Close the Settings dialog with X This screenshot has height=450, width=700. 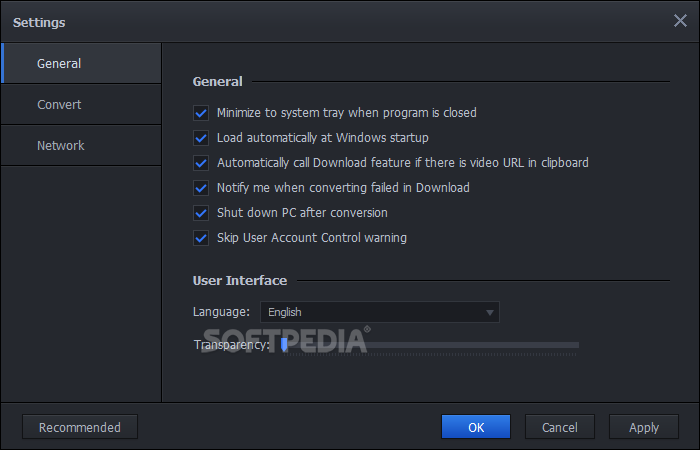tap(680, 21)
